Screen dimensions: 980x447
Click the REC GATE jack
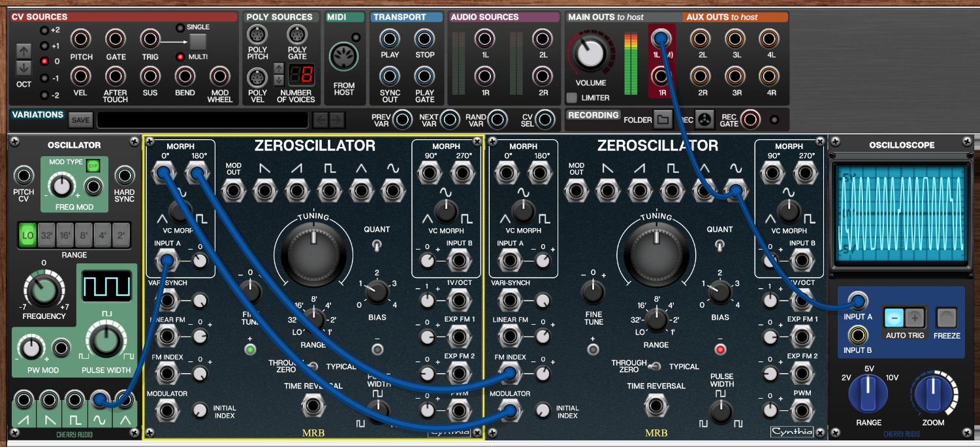click(750, 120)
